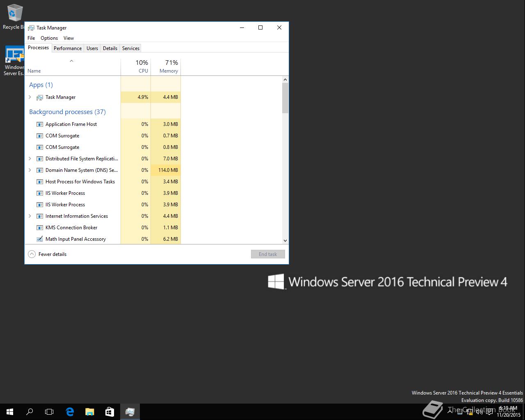Click the Application Frame Host process icon
Image resolution: width=525 pixels, height=420 pixels.
(40, 124)
